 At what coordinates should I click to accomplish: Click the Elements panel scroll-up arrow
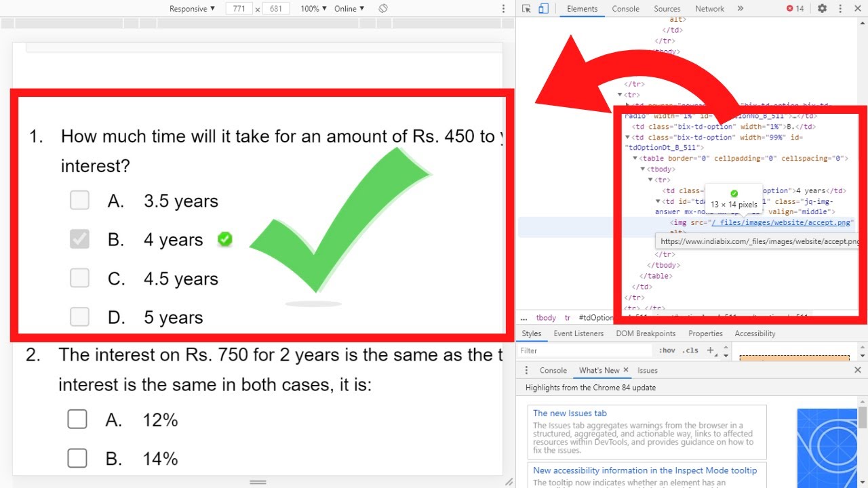click(863, 24)
